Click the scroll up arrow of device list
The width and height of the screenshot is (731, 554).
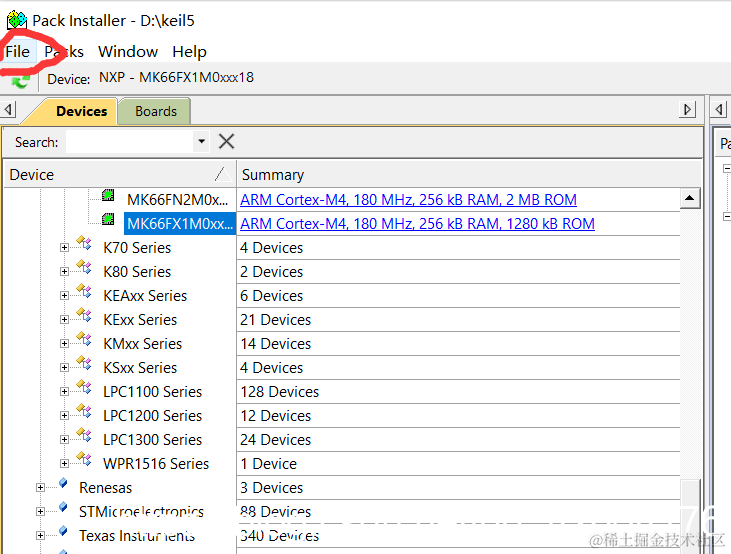pos(690,199)
